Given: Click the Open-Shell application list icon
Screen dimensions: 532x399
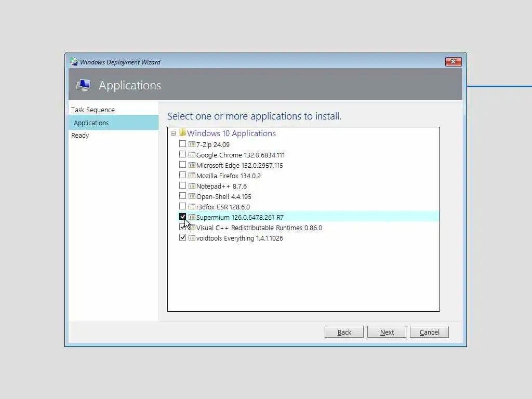Looking at the screenshot, I should pyautogui.click(x=192, y=196).
